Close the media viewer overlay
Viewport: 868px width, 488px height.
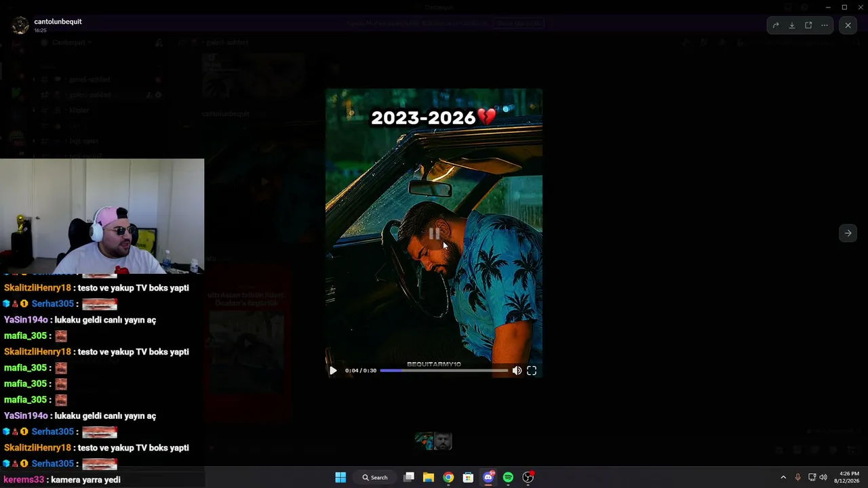(848, 25)
